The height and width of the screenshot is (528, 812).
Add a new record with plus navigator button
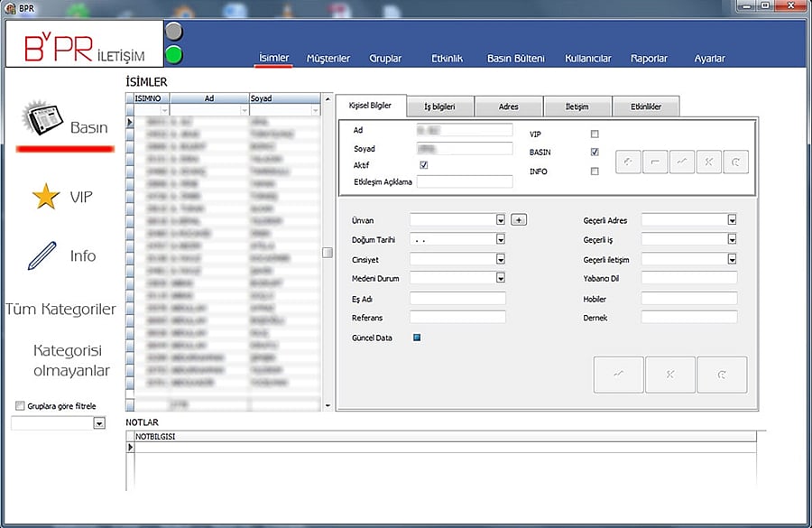(628, 162)
